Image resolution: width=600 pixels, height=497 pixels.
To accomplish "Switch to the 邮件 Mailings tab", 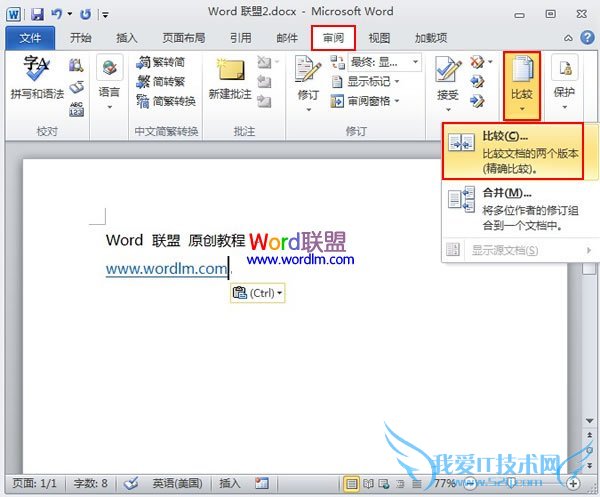I will (287, 38).
